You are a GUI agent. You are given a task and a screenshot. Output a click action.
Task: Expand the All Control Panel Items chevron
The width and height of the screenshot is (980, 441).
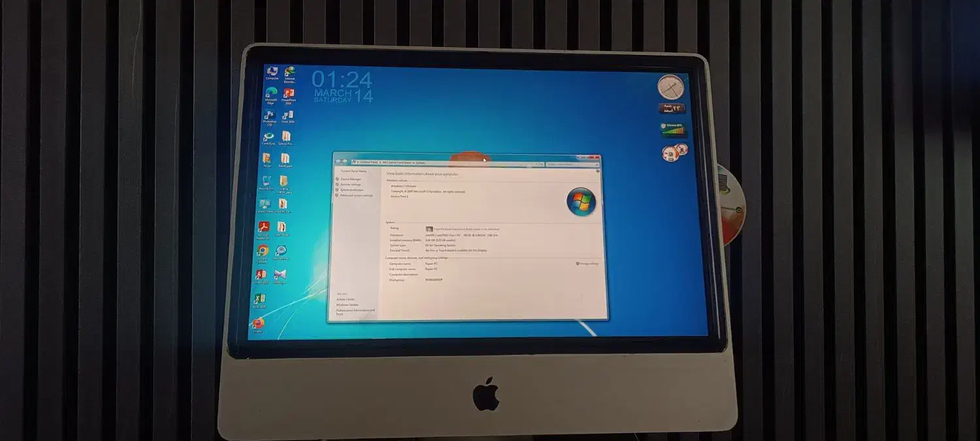coord(414,161)
